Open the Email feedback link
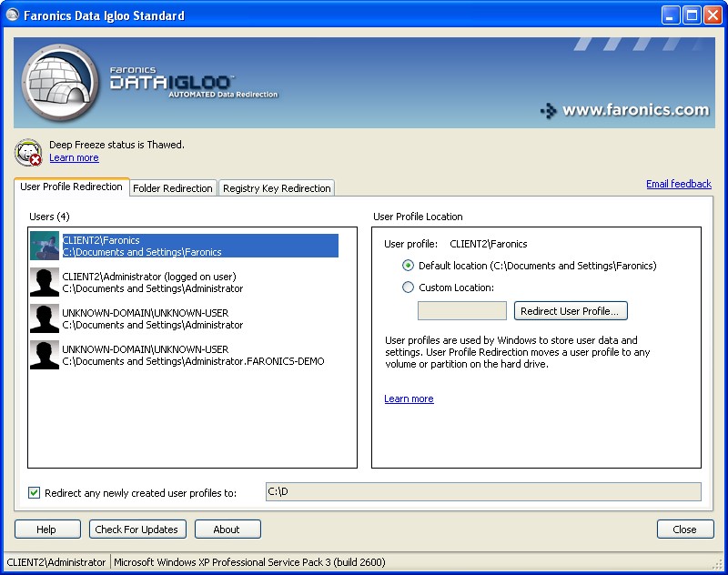This screenshot has width=728, height=575. pos(678,184)
